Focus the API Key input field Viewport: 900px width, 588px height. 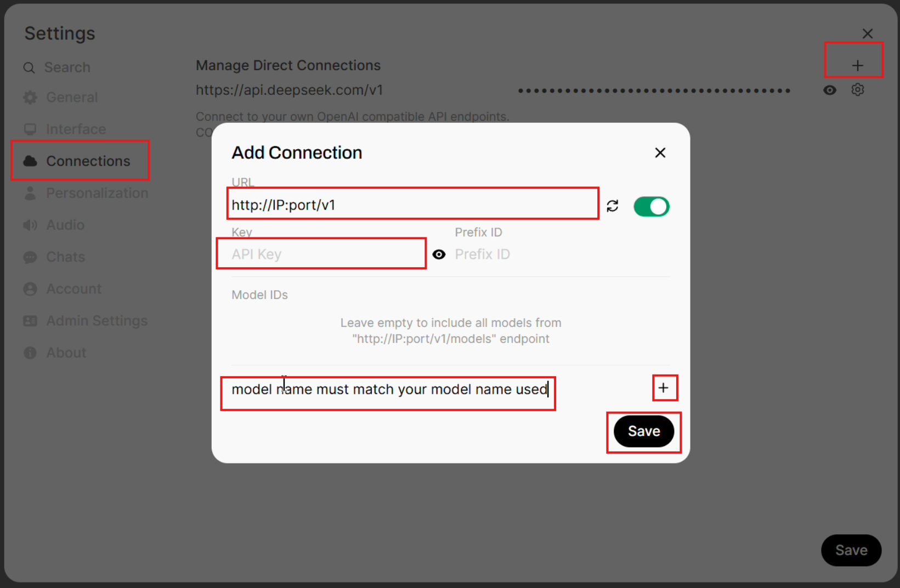[324, 255]
